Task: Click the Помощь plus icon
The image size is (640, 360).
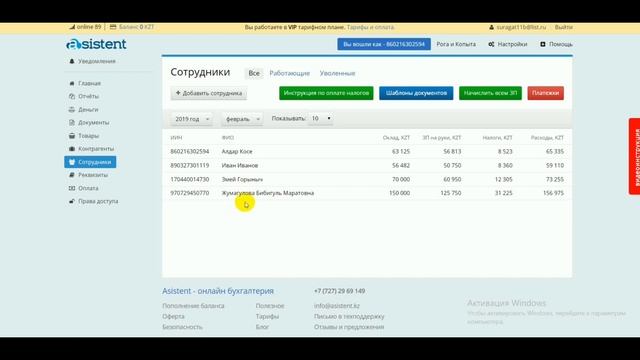Action: point(543,44)
